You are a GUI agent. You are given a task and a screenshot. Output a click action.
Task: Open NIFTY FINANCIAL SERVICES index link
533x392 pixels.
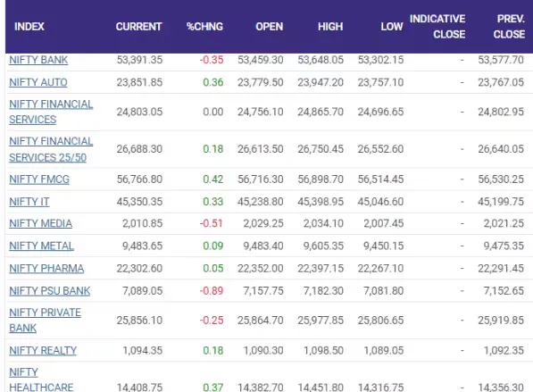point(51,112)
